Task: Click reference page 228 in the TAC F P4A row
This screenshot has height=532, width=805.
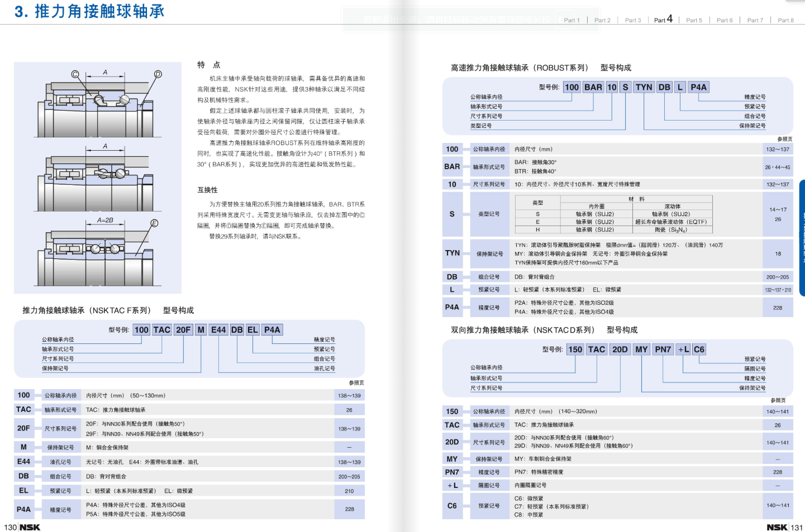Action: point(349,509)
